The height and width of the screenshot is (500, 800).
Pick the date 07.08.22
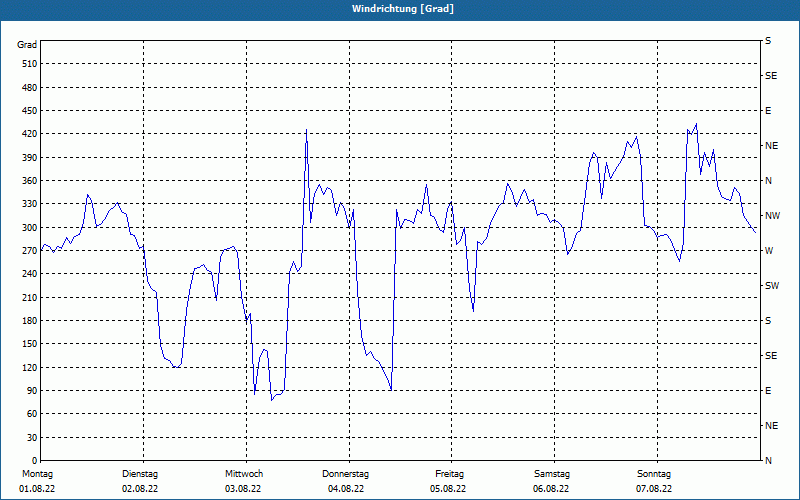click(x=654, y=489)
